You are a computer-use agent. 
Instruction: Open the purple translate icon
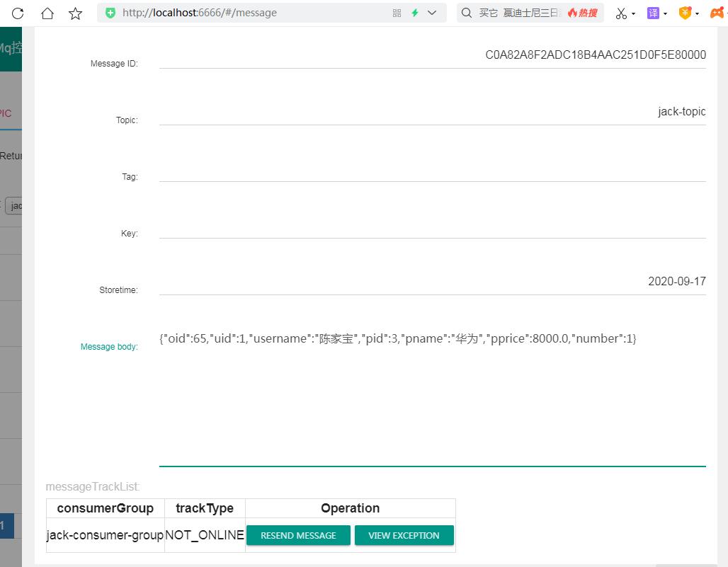[x=652, y=12]
